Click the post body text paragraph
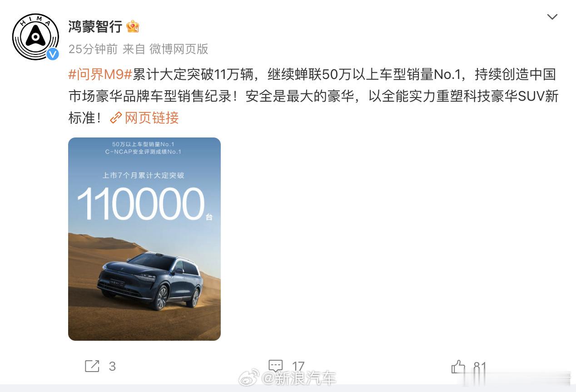576x392 pixels. pyautogui.click(x=313, y=96)
